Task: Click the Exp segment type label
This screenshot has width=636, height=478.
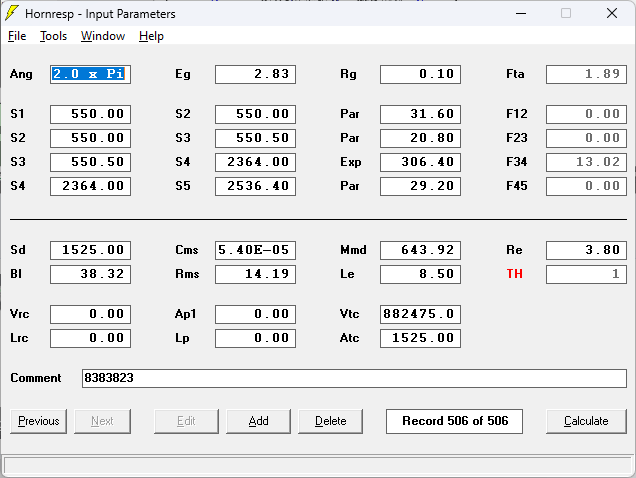Action: pos(350,162)
